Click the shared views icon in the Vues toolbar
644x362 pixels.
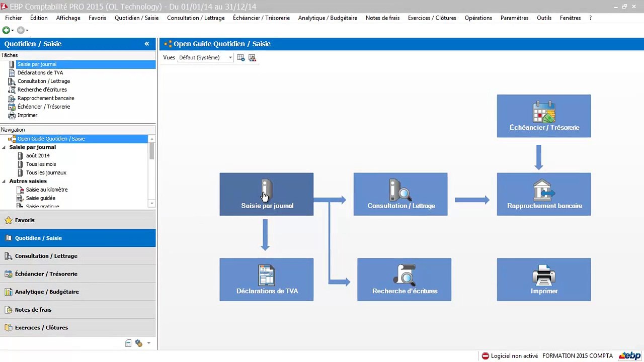(x=253, y=58)
